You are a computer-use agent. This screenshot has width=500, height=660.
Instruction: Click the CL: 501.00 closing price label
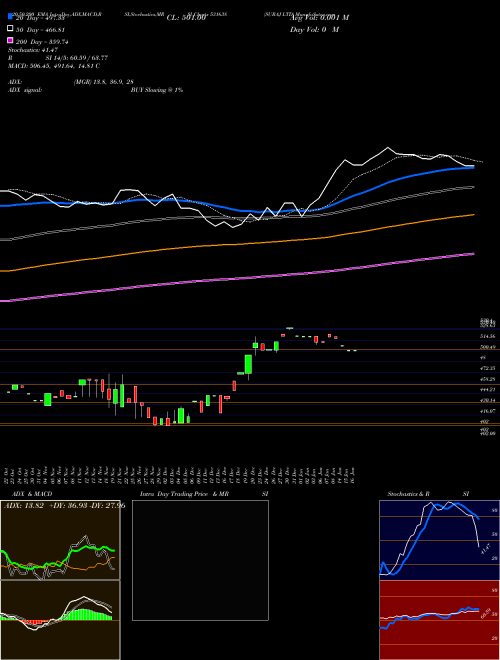[186, 18]
